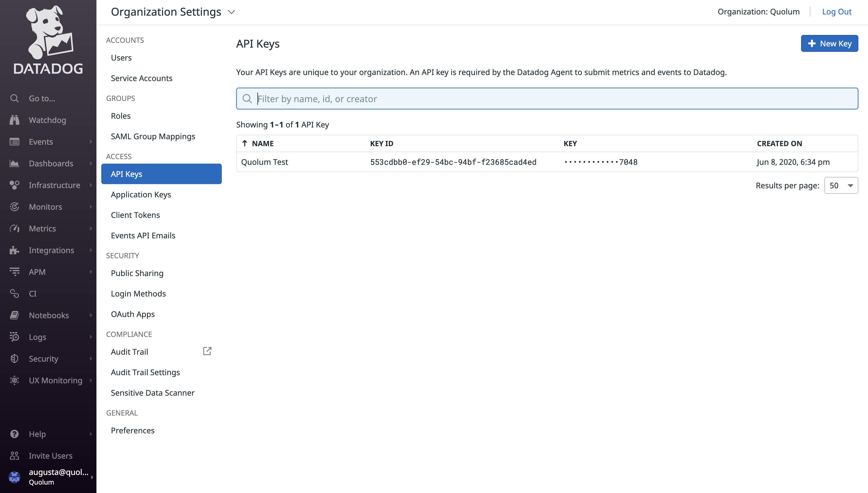Open Audit Trail external link icon
Screen dimensions: 868x493
(207, 351)
